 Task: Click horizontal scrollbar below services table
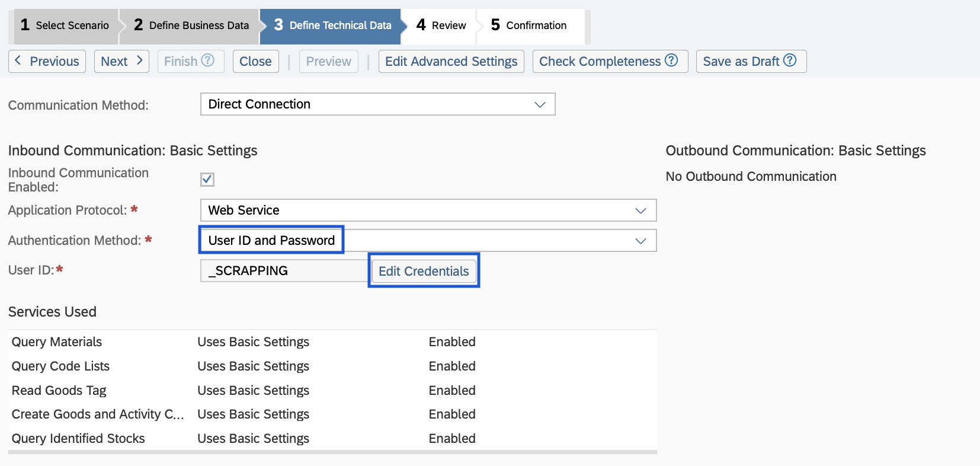(332, 452)
